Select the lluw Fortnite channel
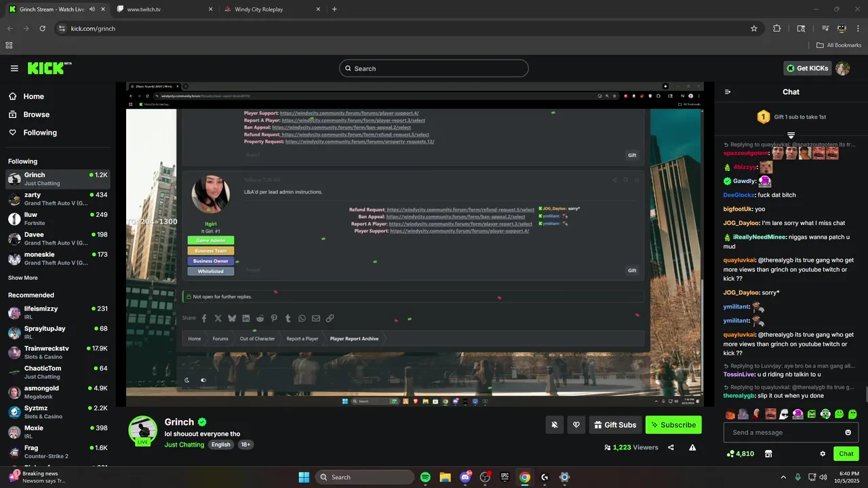This screenshot has width=868, height=488. [x=57, y=218]
